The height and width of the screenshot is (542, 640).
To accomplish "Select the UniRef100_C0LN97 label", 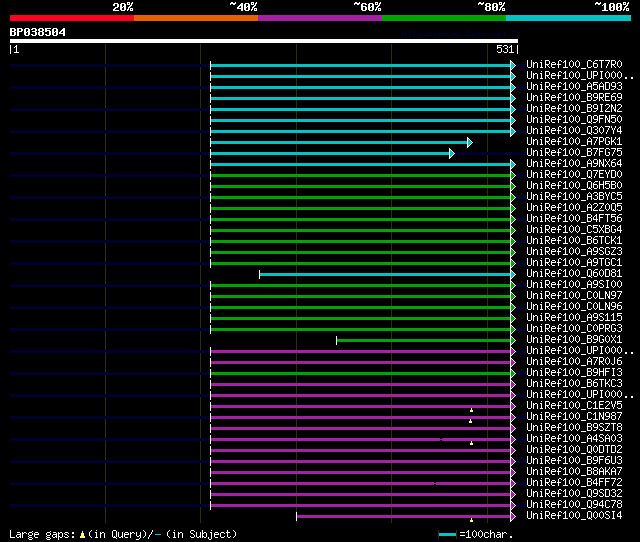I will pyautogui.click(x=574, y=296).
